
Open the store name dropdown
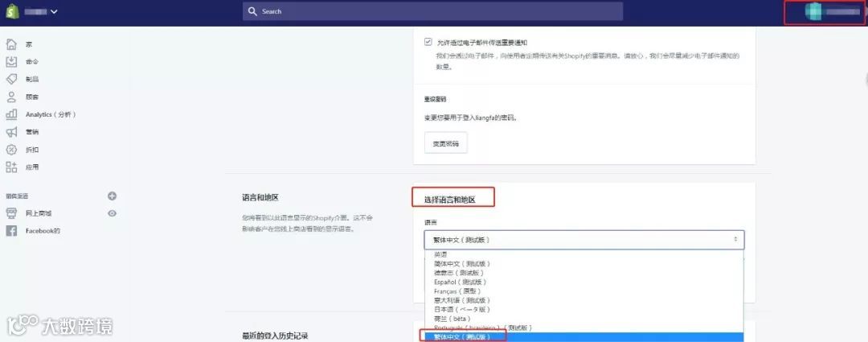click(x=42, y=11)
